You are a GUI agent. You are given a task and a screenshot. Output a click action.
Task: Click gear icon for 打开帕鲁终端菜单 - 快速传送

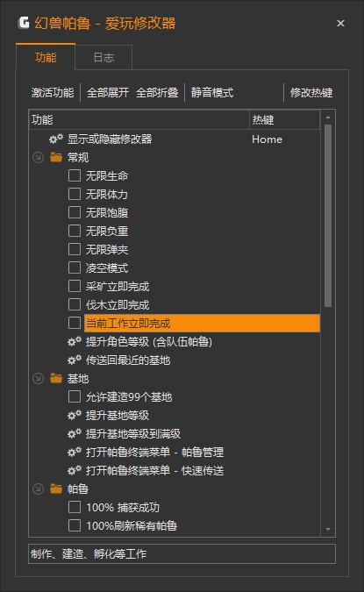tap(75, 470)
